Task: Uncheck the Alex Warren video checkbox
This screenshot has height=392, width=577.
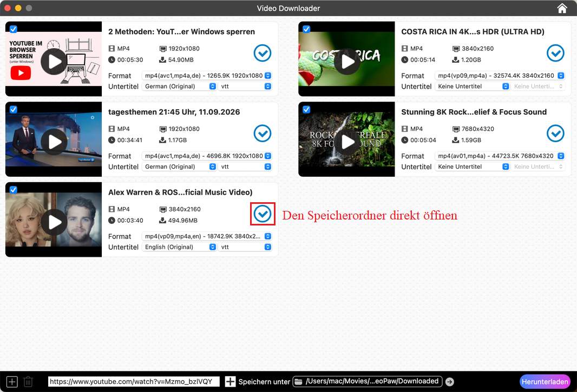Action: (13, 189)
